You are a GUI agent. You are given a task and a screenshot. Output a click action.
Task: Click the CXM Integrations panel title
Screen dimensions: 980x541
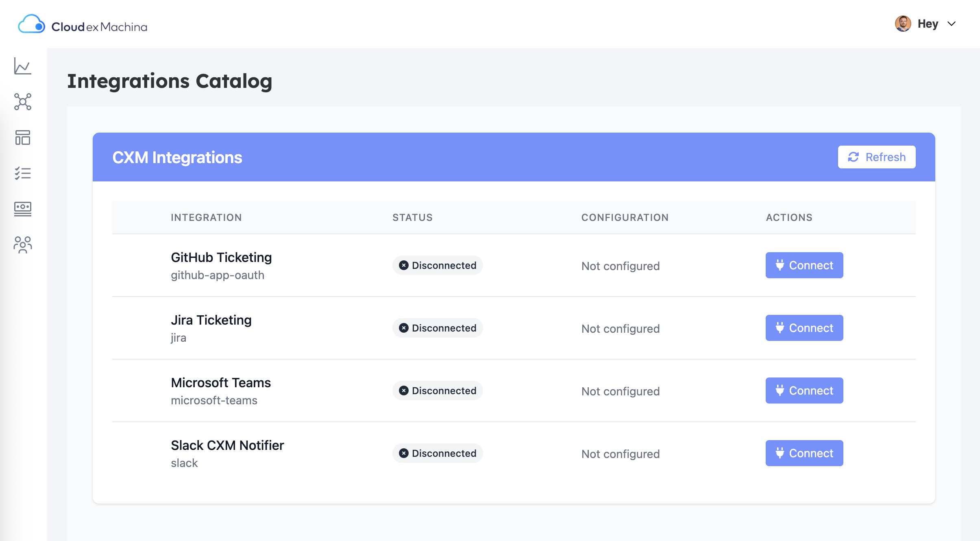(177, 157)
